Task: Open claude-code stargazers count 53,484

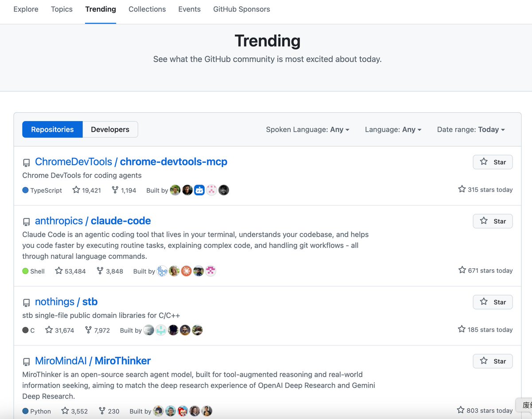Action: tap(70, 271)
